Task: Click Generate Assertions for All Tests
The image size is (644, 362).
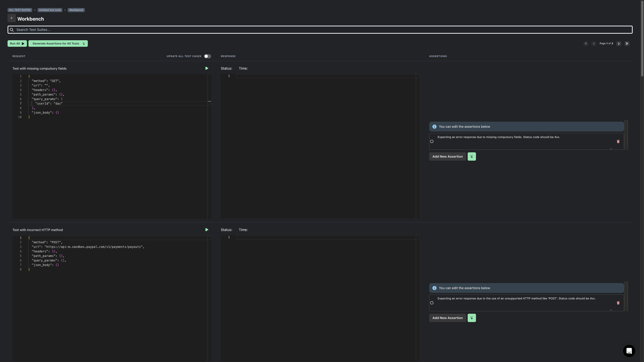Action: pos(58,44)
